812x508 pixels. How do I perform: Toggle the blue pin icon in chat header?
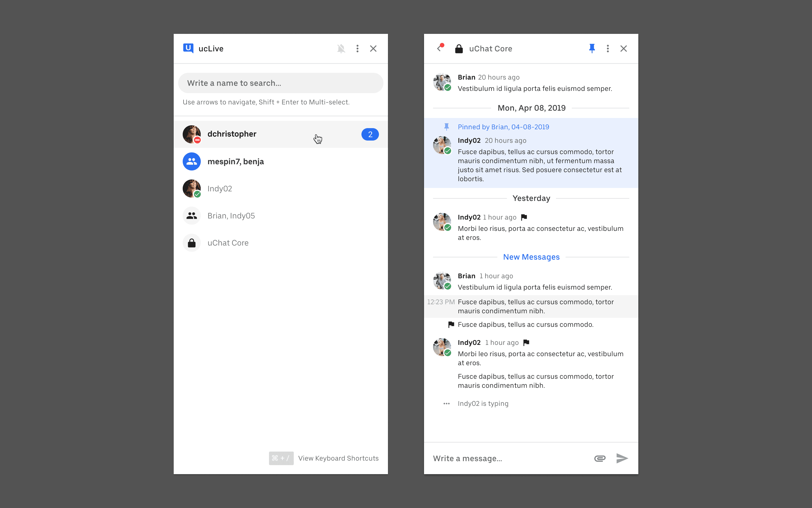[x=592, y=49]
